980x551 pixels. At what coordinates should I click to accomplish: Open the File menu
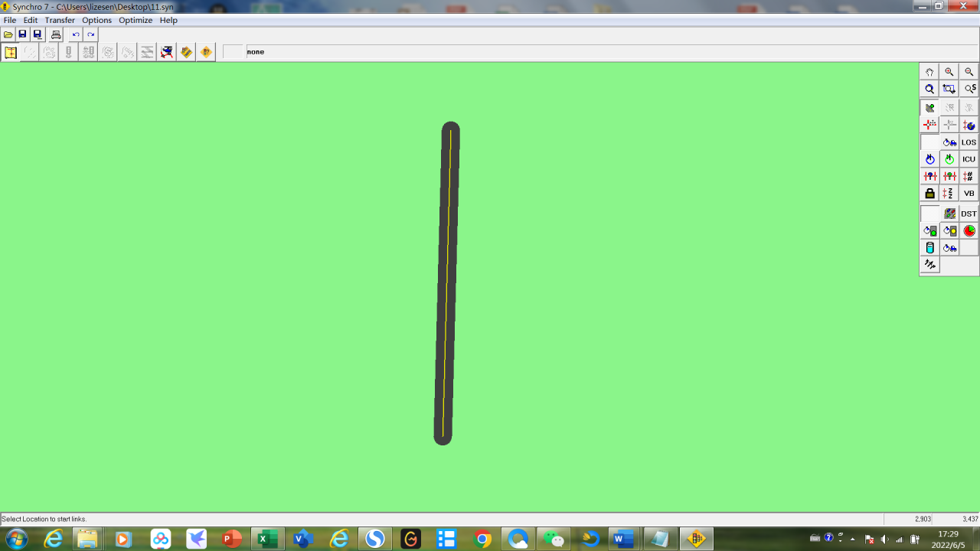[x=10, y=21]
